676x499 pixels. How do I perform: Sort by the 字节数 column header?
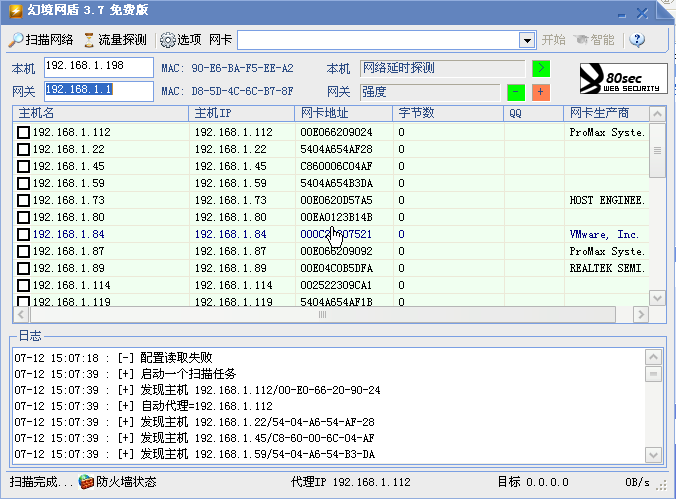(448, 113)
